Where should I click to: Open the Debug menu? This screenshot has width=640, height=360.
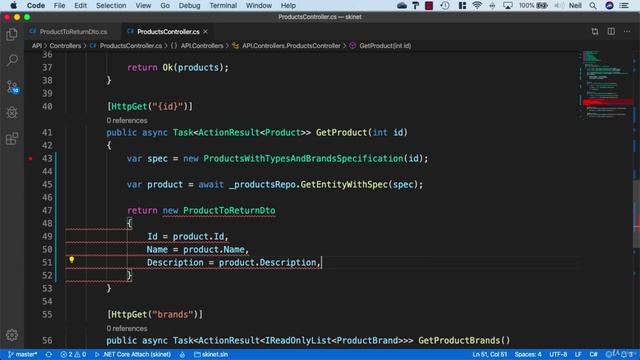pyautogui.click(x=189, y=5)
